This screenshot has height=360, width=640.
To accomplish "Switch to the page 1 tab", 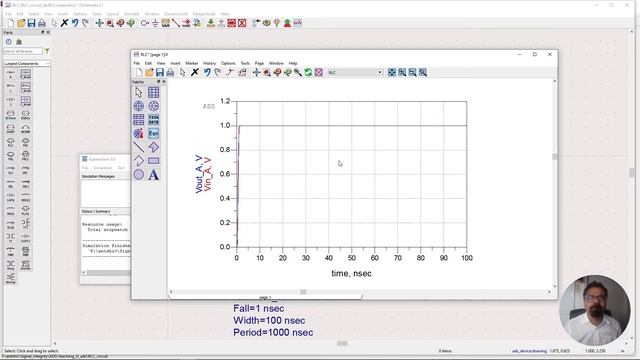I will click(x=265, y=298).
